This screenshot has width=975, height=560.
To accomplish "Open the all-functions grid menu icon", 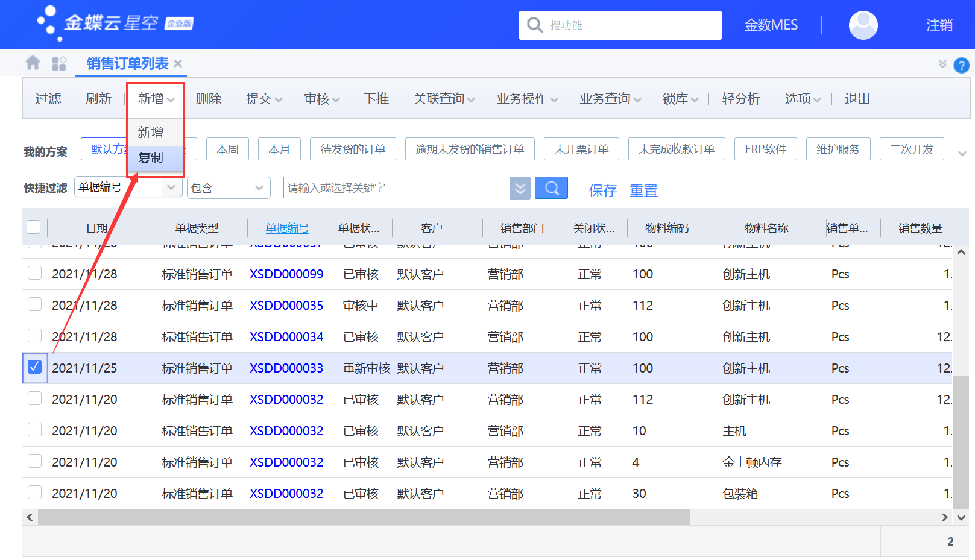I will [58, 63].
